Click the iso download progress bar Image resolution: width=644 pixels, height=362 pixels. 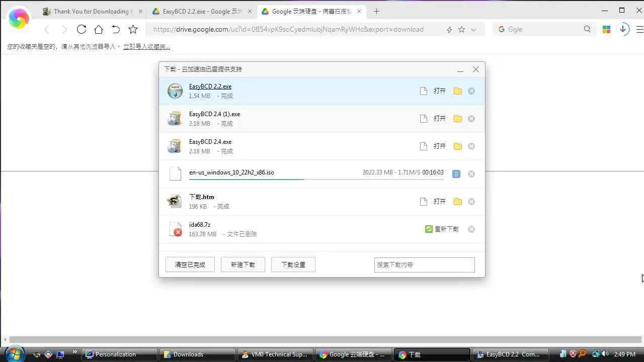[316, 179]
